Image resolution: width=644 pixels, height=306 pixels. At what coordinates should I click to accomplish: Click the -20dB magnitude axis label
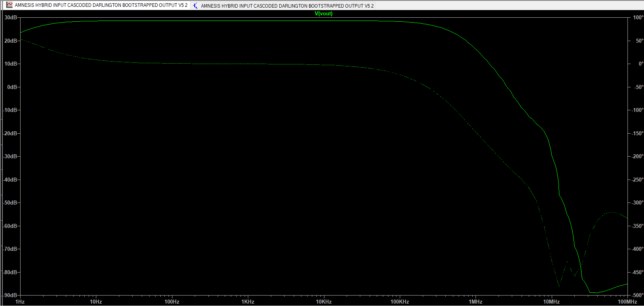(10, 133)
